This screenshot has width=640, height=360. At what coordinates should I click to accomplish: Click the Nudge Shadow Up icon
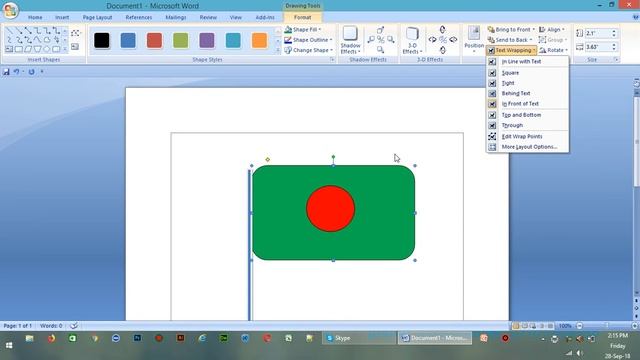(381, 30)
